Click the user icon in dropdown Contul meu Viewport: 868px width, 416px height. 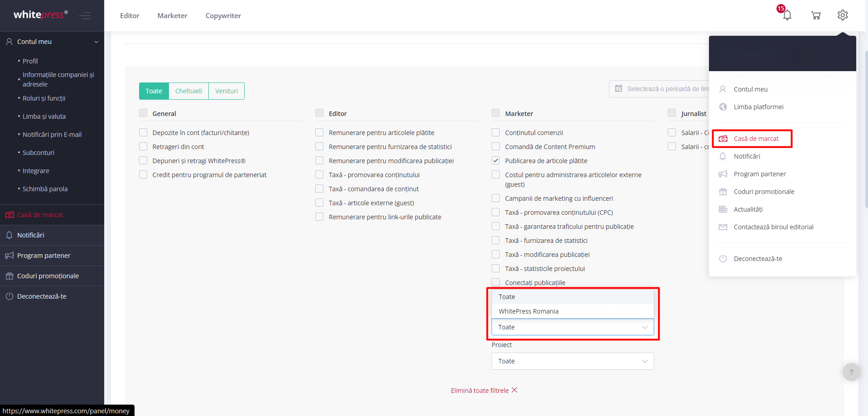click(x=723, y=89)
